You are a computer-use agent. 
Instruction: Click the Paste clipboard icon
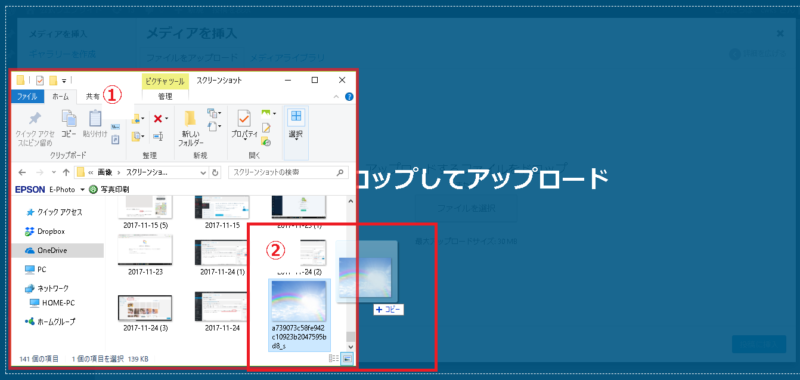(x=95, y=118)
